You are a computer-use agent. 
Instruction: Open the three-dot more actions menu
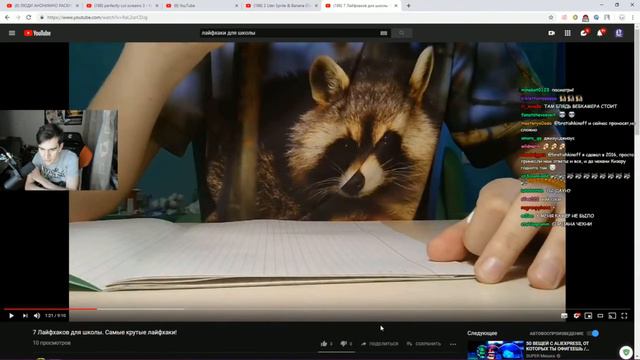[x=453, y=344]
